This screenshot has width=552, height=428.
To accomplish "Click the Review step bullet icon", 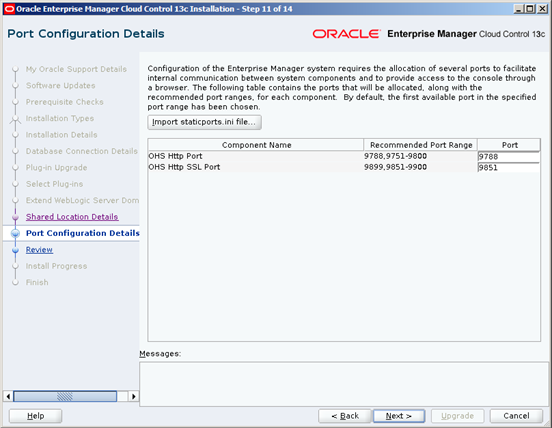I will click(15, 250).
